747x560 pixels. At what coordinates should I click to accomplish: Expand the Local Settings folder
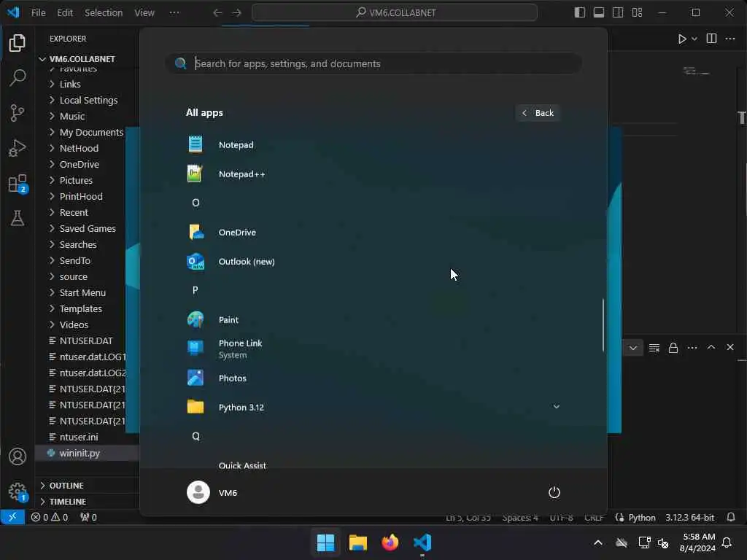[x=88, y=100]
